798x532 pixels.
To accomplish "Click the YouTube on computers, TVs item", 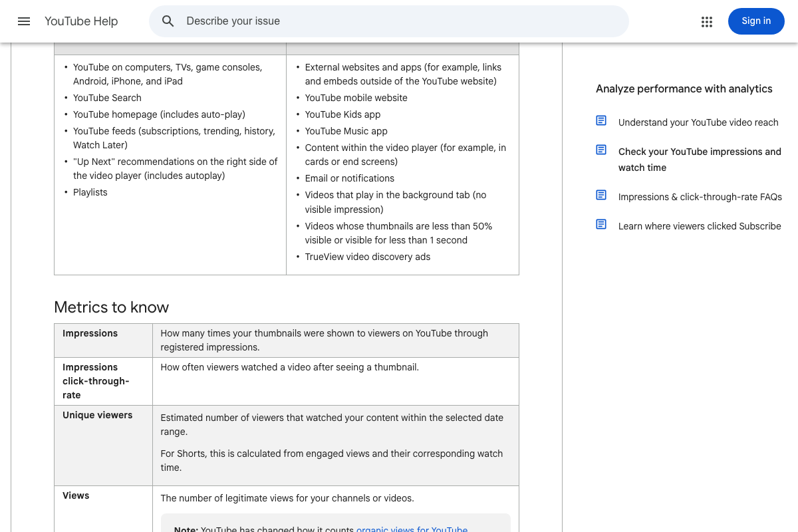I will (168, 74).
